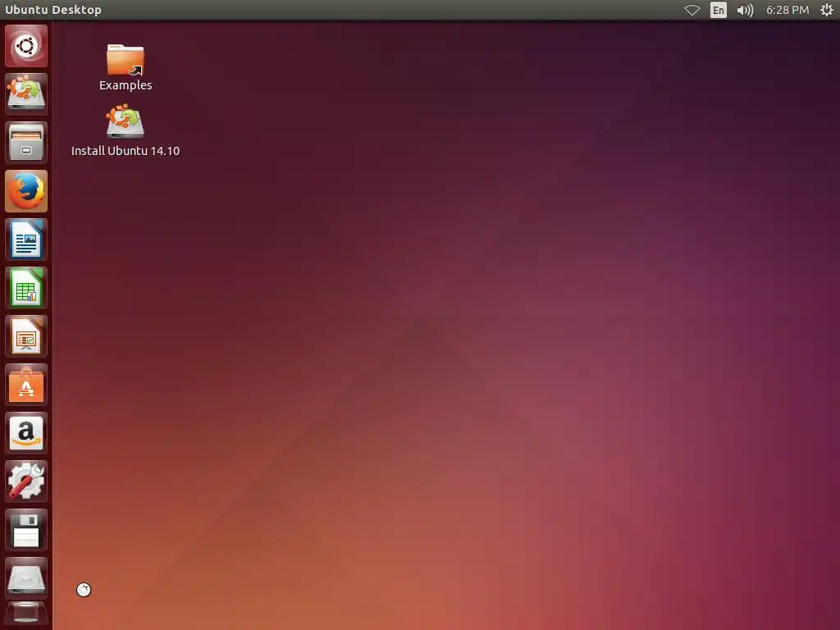This screenshot has width=840, height=630.
Task: Open LibreOffice Calc spreadsheet
Action: click(26, 288)
